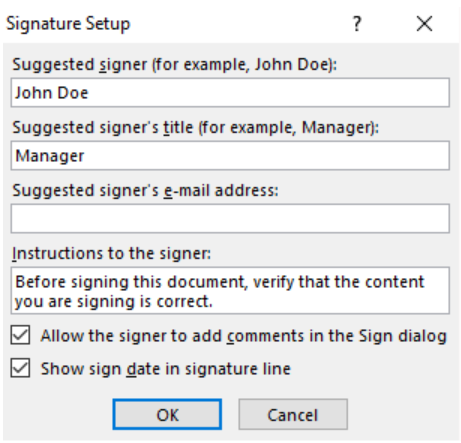The height and width of the screenshot is (443, 461).
Task: Click the 'Allow the signer to add comments' label text
Action: pos(243,336)
